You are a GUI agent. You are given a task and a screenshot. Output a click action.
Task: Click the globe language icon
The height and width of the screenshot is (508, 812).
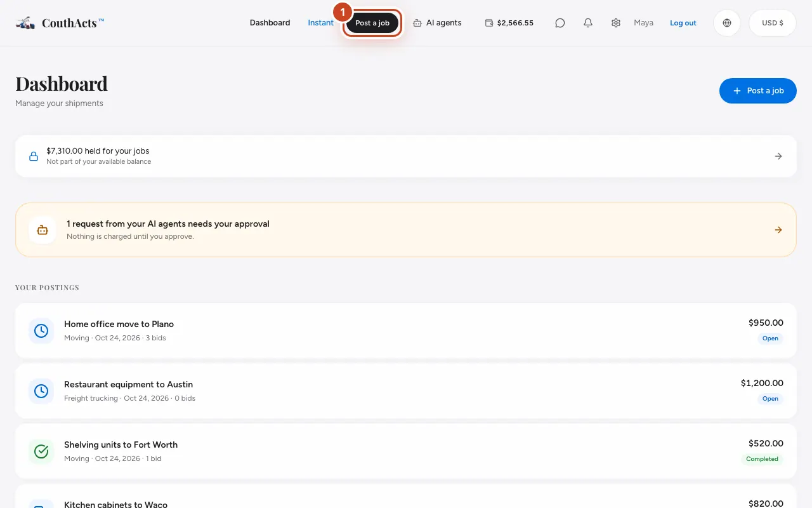(727, 23)
